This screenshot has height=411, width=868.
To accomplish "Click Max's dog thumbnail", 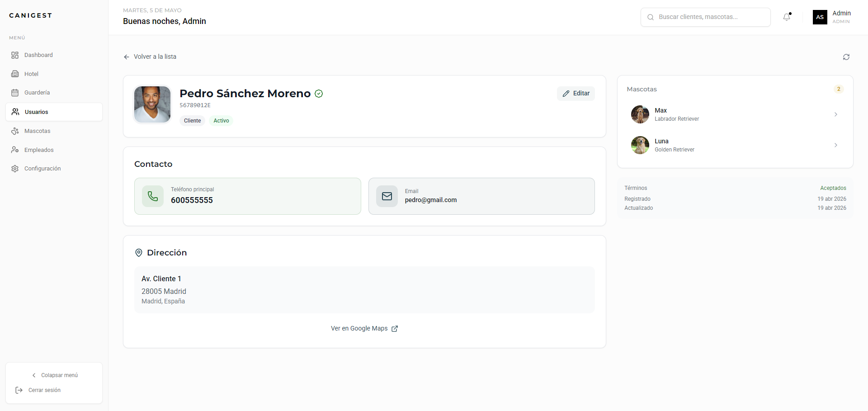I will click(x=640, y=114).
